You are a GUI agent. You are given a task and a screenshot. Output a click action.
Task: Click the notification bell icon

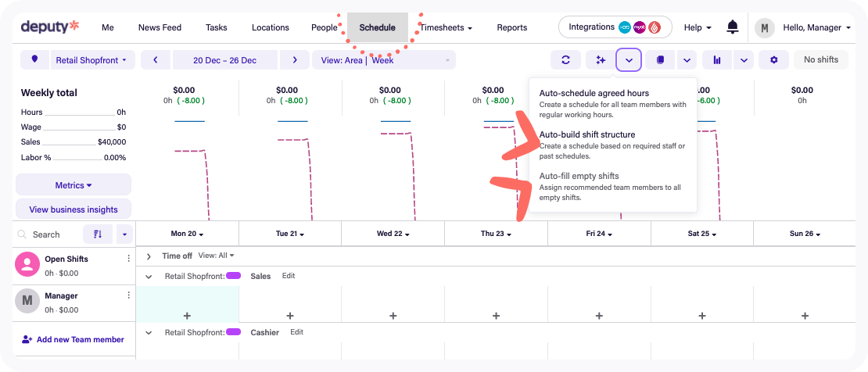732,27
